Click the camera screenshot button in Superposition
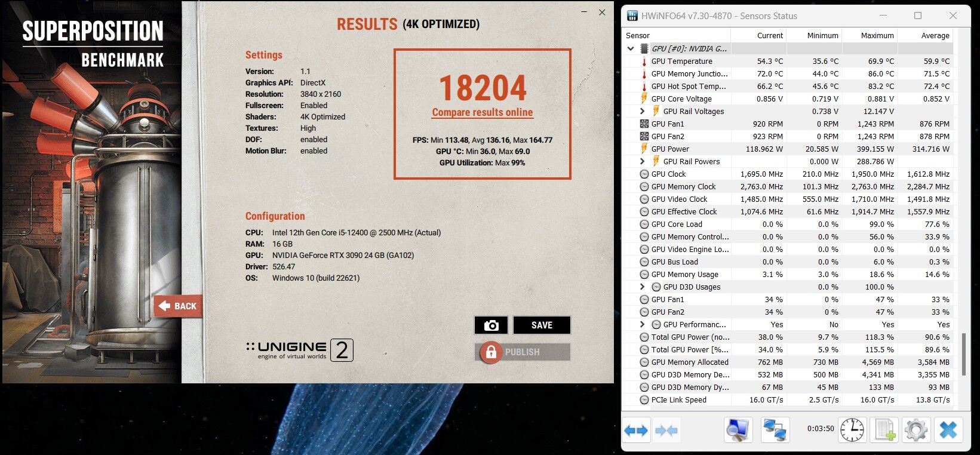Image resolution: width=980 pixels, height=455 pixels. coord(491,325)
